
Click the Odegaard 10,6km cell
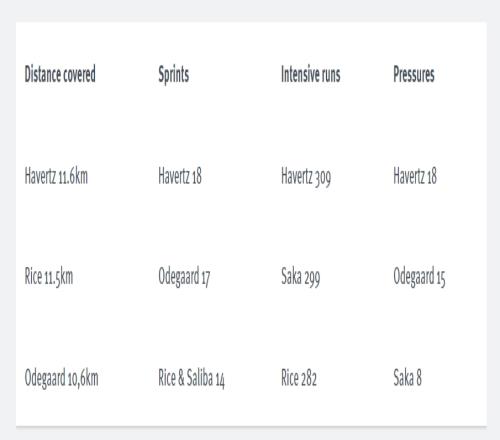[x=61, y=378]
